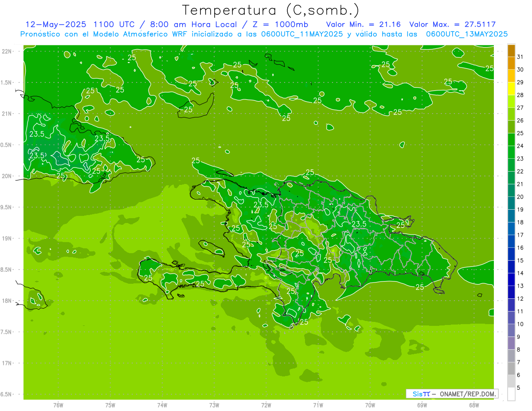Click the title "Temperatura (C,somb.)"
The width and height of the screenshot is (532, 411).
coord(270,10)
